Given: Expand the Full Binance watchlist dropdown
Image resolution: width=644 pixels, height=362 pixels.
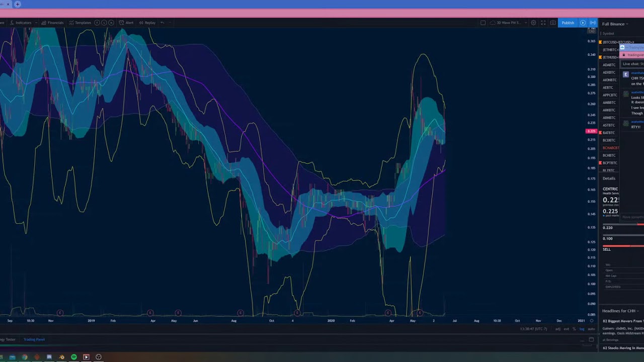Looking at the screenshot, I should click(x=615, y=24).
